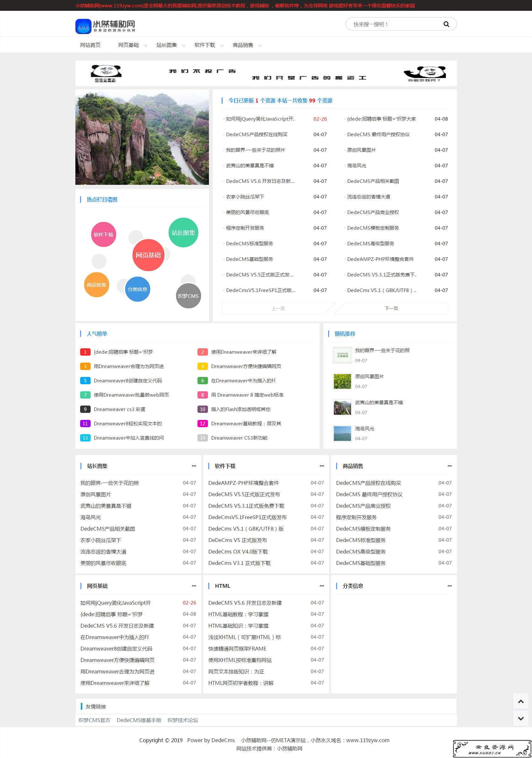This screenshot has width=532, height=758.
Task: Click the 站长图集 section heading
Action: point(97,466)
